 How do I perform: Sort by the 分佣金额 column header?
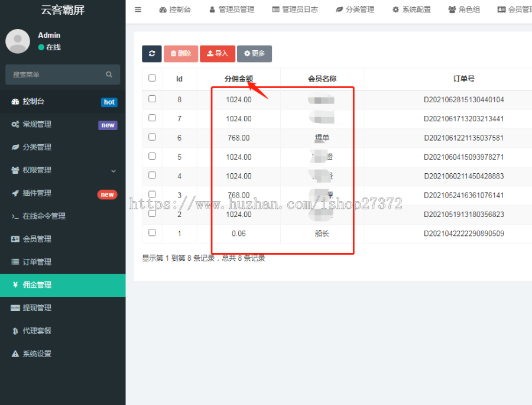239,79
